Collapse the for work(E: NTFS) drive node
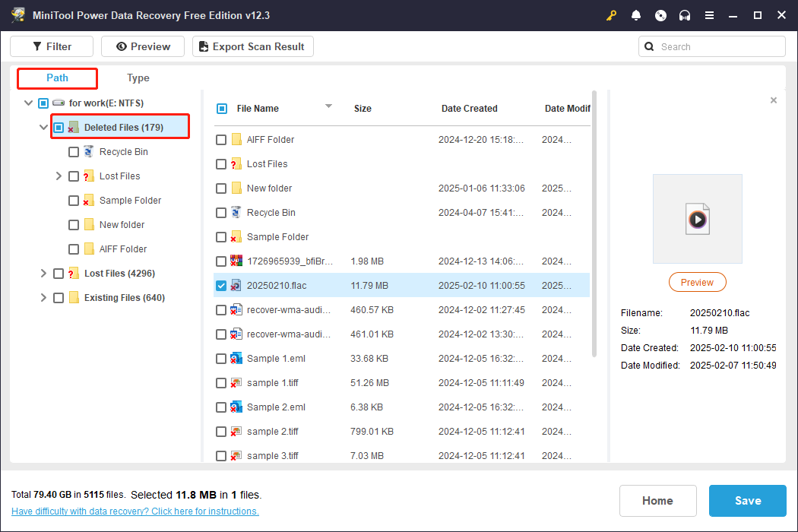This screenshot has width=798, height=532. pyautogui.click(x=29, y=103)
